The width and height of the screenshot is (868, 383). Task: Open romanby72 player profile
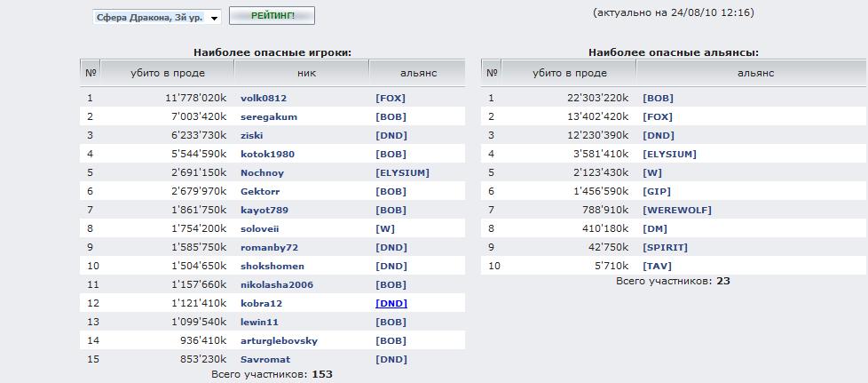[269, 247]
